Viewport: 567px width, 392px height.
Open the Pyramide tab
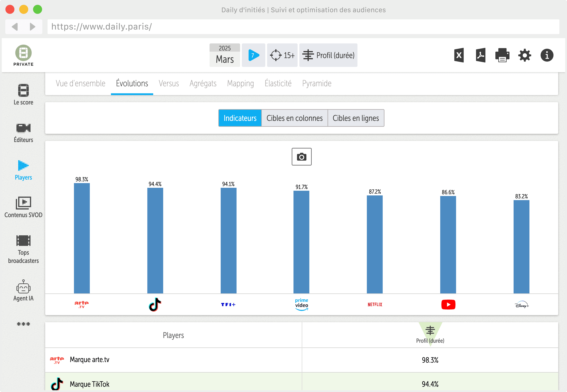317,84
